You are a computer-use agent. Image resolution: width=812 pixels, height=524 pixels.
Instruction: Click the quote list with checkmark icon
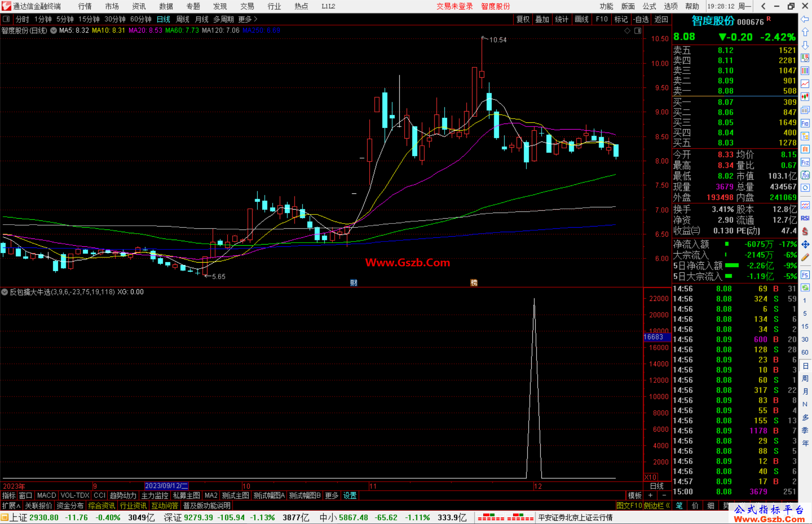(805, 58)
